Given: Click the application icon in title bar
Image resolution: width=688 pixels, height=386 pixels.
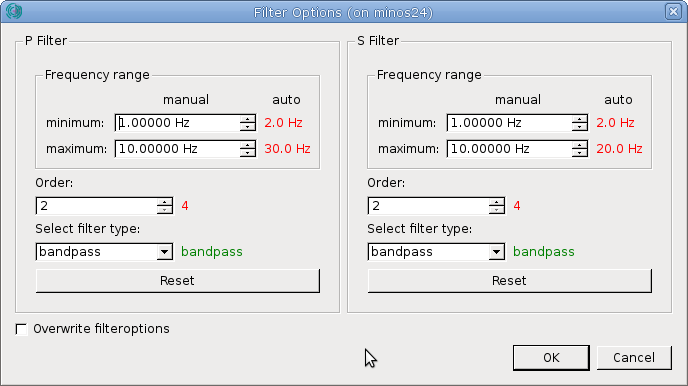Looking at the screenshot, I should coord(14,11).
